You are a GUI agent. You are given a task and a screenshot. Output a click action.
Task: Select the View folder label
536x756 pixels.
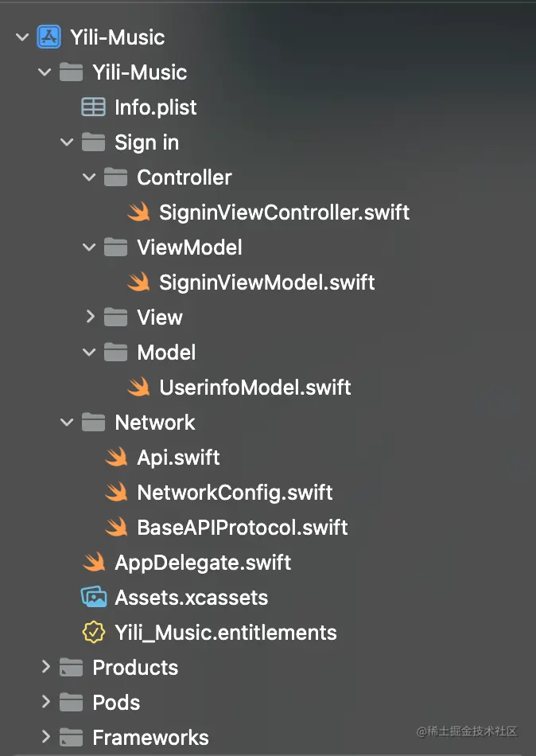[x=160, y=318]
